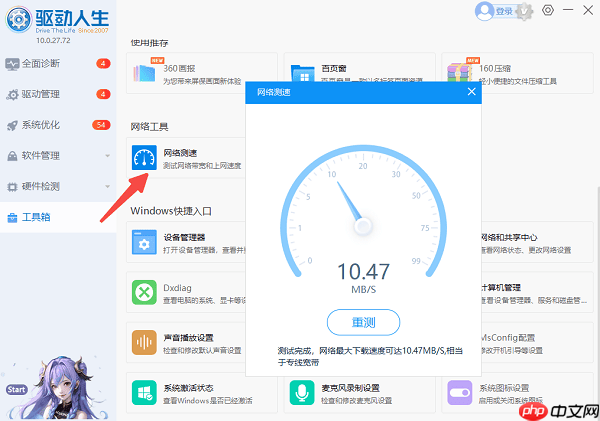Screen dimensions: 600x421
Task: Click the 系统优化 rocket icon
Action: [12, 125]
